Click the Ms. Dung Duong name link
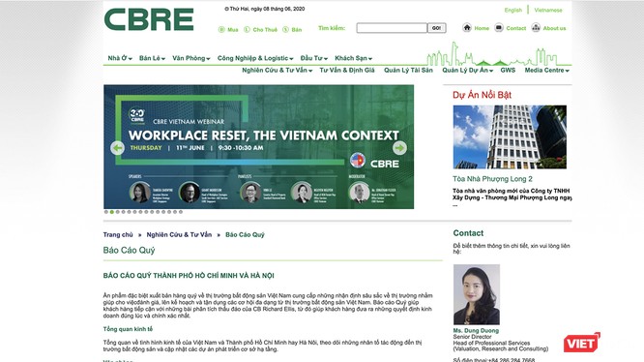This screenshot has width=644, height=362. click(476, 330)
